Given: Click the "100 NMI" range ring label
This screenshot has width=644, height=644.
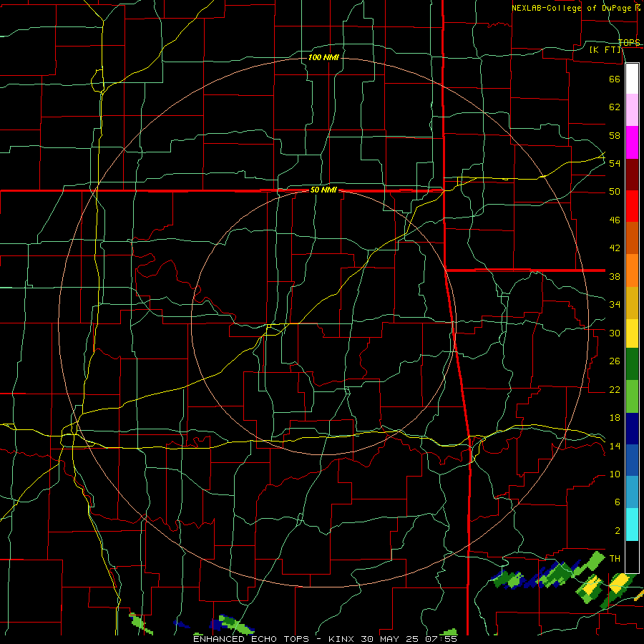Looking at the screenshot, I should [323, 57].
